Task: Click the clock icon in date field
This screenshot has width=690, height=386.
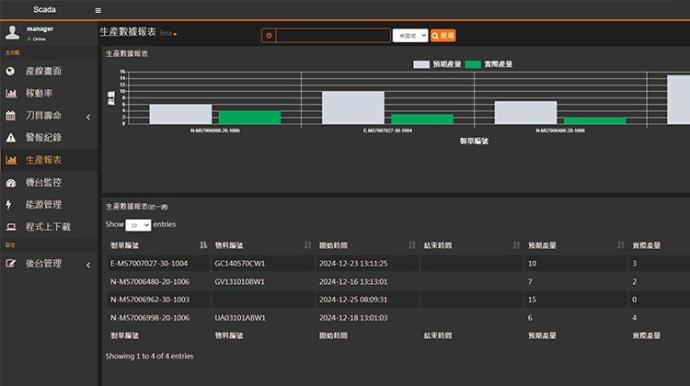Action: [x=269, y=36]
